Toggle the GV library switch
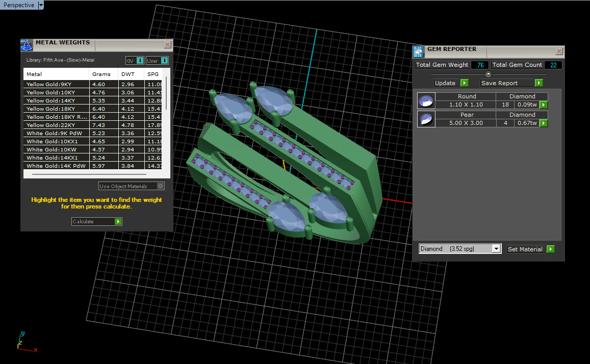 [140, 61]
